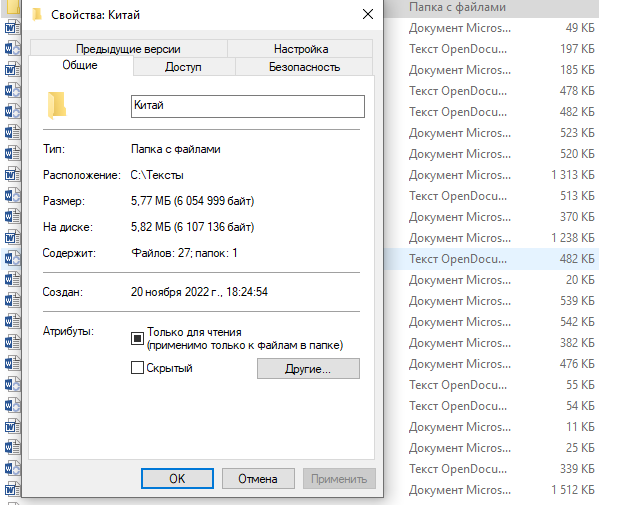This screenshot has width=633, height=505.
Task: Select the file icon for the 478 КБ row
Action: [12, 91]
